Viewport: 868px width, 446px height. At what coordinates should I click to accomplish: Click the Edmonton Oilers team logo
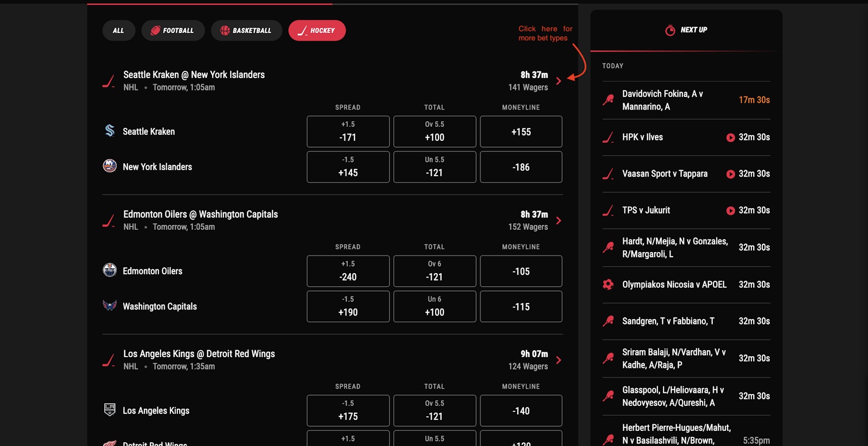[x=110, y=270]
